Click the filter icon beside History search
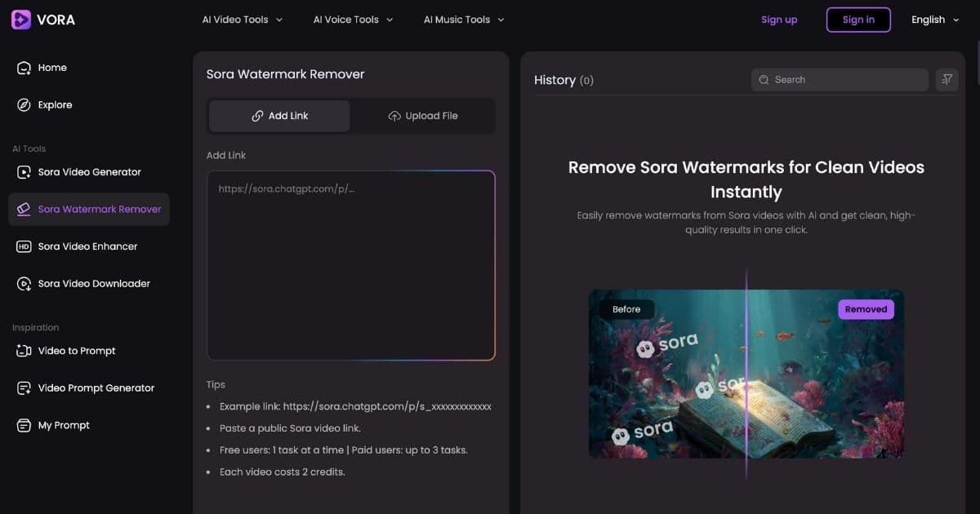Viewport: 980px width, 514px height. coord(947,79)
